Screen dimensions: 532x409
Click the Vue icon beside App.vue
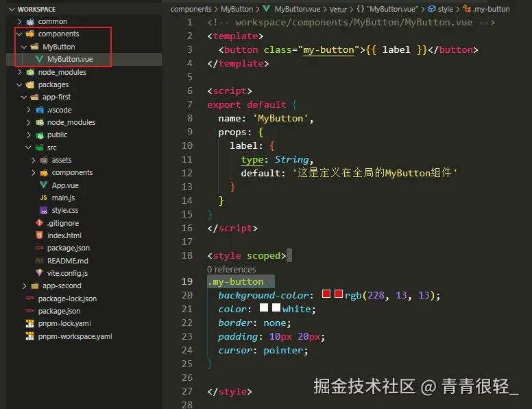point(43,185)
